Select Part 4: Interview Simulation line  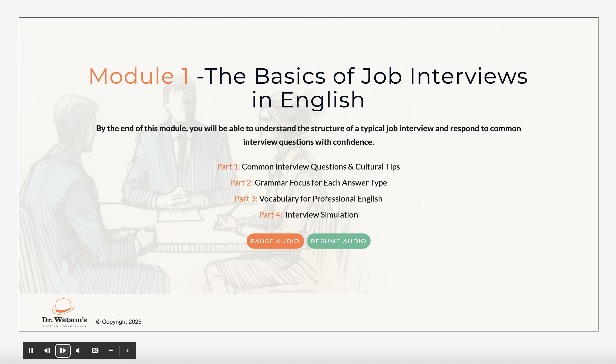(308, 215)
